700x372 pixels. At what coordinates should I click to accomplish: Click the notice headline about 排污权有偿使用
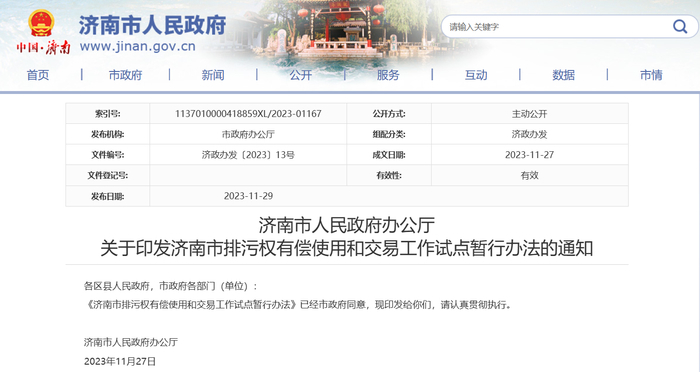347,248
